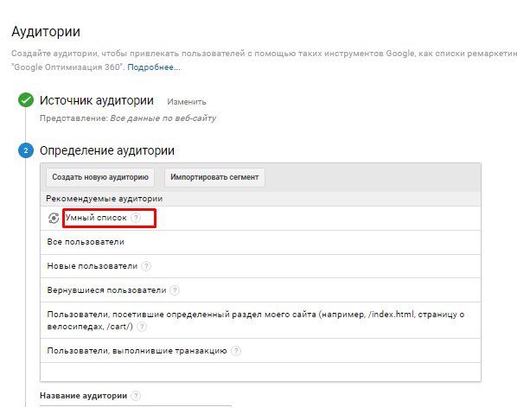Open help tooltip next to Умный список

(136, 218)
